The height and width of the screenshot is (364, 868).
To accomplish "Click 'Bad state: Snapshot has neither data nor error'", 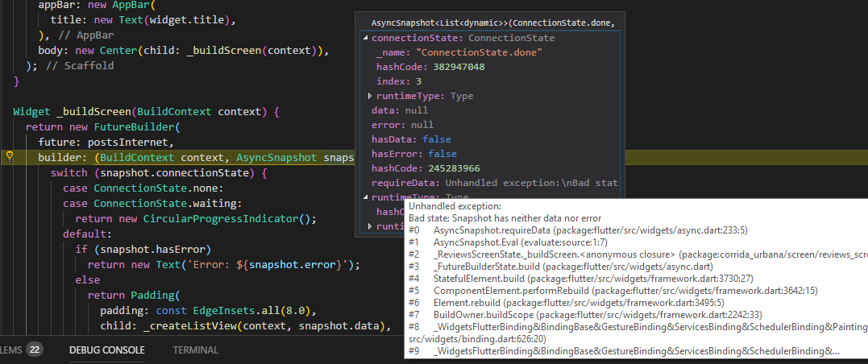I will point(505,218).
